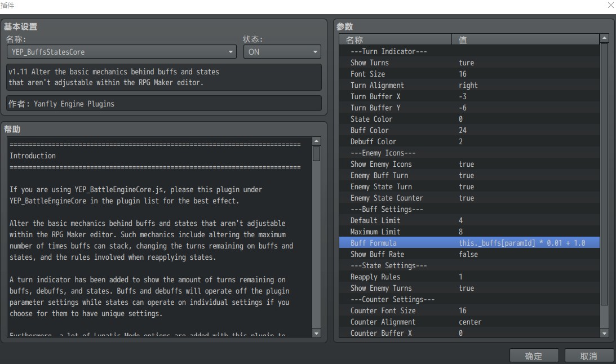Click the help text scroll down arrow
This screenshot has height=364, width=616.
tap(317, 333)
